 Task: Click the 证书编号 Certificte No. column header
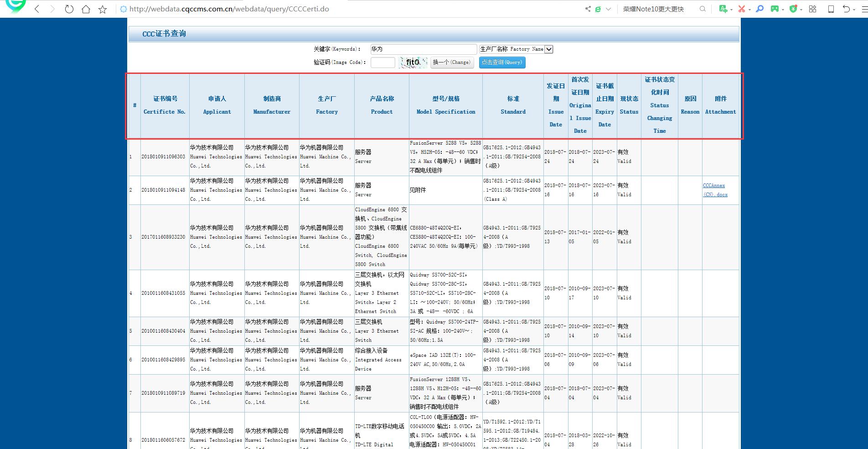pos(165,105)
